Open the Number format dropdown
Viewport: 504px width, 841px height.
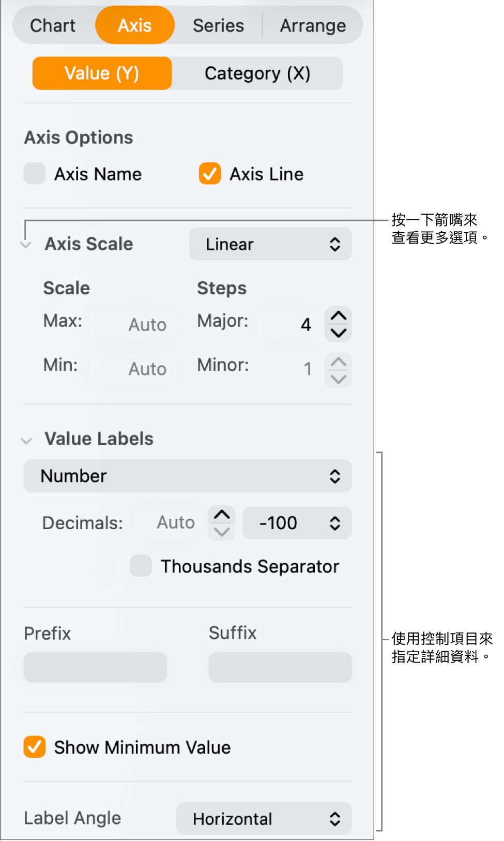tap(188, 476)
